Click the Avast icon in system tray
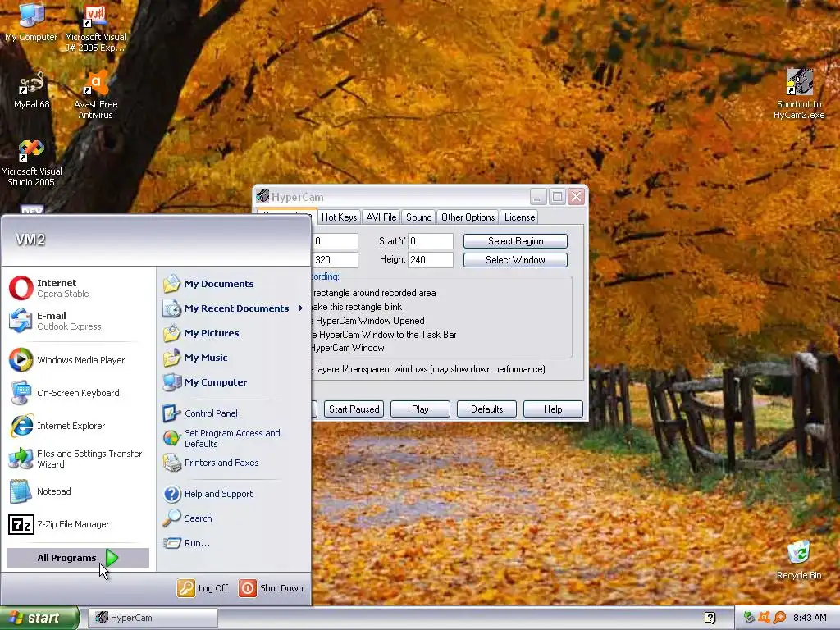The height and width of the screenshot is (630, 840). point(764,618)
